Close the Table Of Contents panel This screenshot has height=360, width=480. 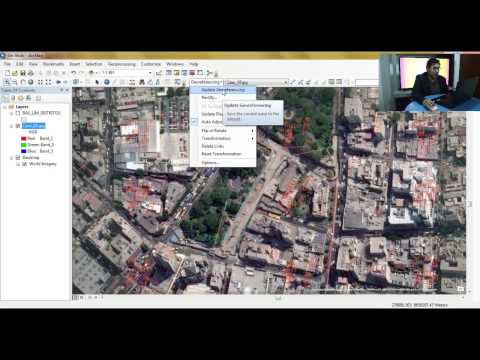tap(67, 90)
